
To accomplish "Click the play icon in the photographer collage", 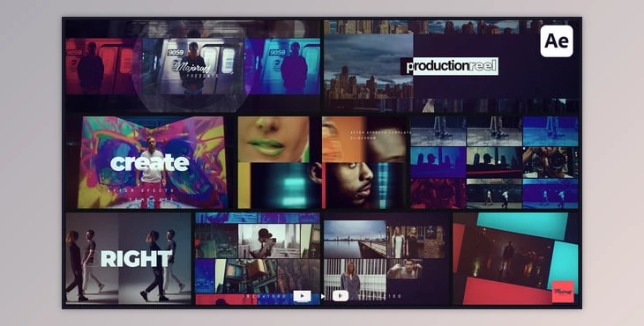I will [303, 296].
